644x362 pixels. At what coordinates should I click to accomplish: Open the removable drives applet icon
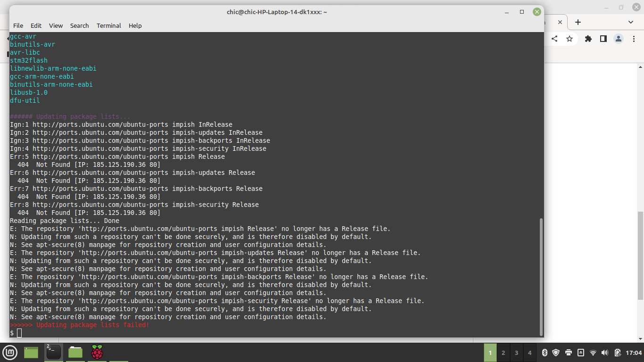581,353
